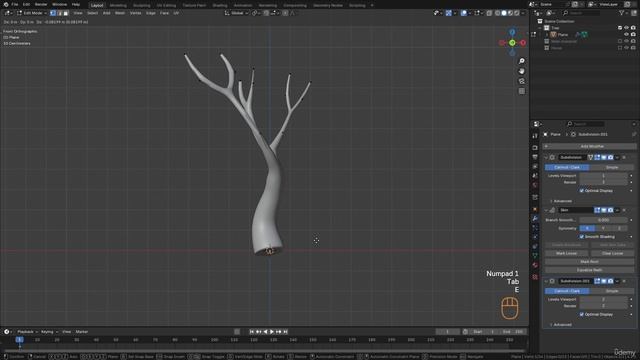Open the Particles properties tab icon
This screenshot has height=360, width=640.
click(535, 228)
